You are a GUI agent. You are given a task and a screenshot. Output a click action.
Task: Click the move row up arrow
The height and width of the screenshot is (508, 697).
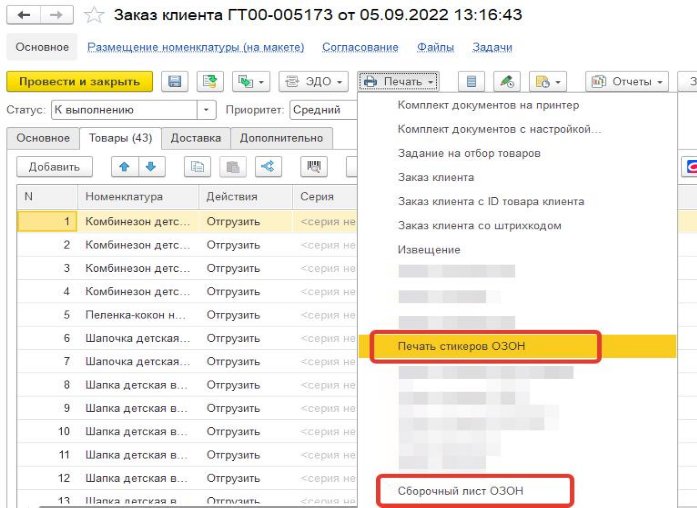[x=126, y=167]
